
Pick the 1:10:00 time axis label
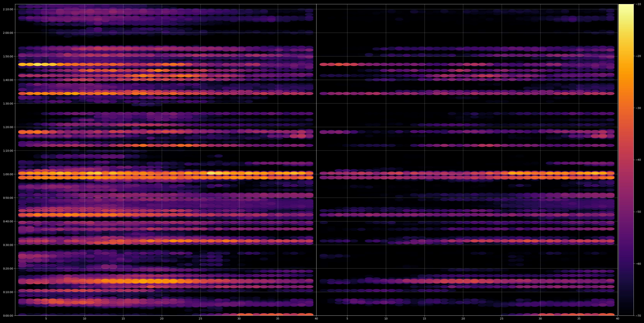[8, 151]
